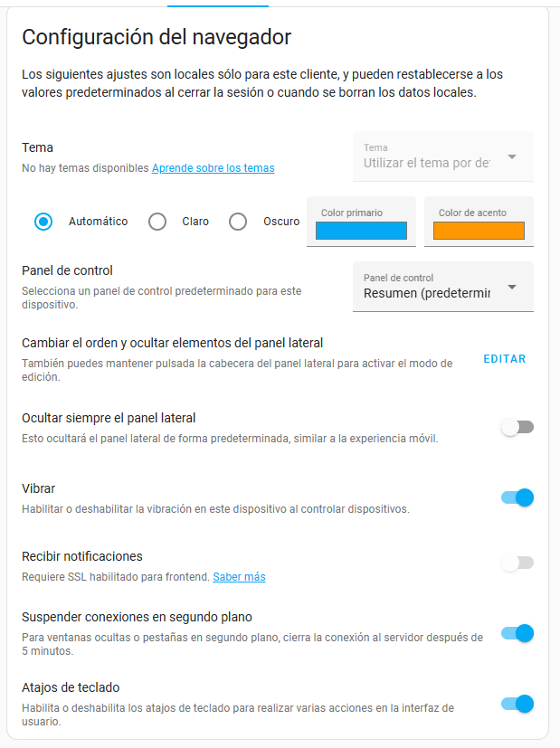The height and width of the screenshot is (748, 560).
Task: Choose the Claro theme mode
Action: pos(157,222)
